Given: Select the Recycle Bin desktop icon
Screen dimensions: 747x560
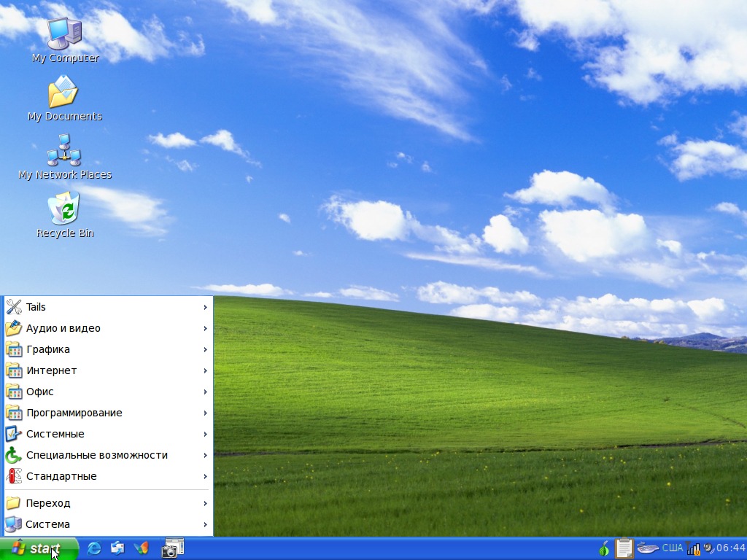Looking at the screenshot, I should pos(65,215).
